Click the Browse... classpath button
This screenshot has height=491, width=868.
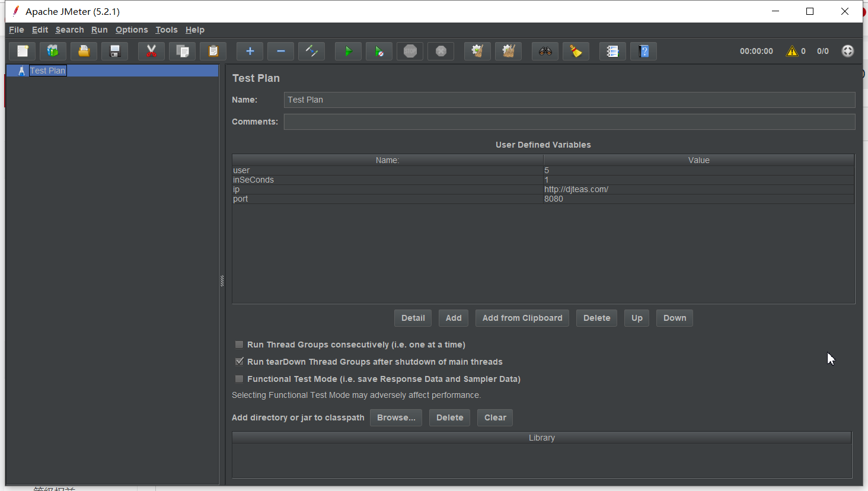point(396,417)
